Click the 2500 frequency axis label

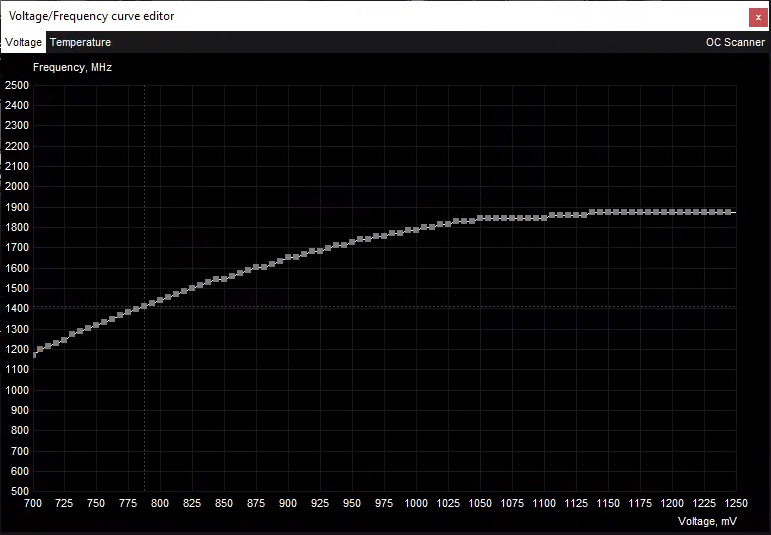coord(17,85)
